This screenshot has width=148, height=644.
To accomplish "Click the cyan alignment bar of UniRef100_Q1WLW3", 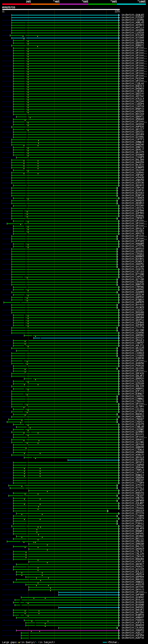I will [x=65, y=15].
